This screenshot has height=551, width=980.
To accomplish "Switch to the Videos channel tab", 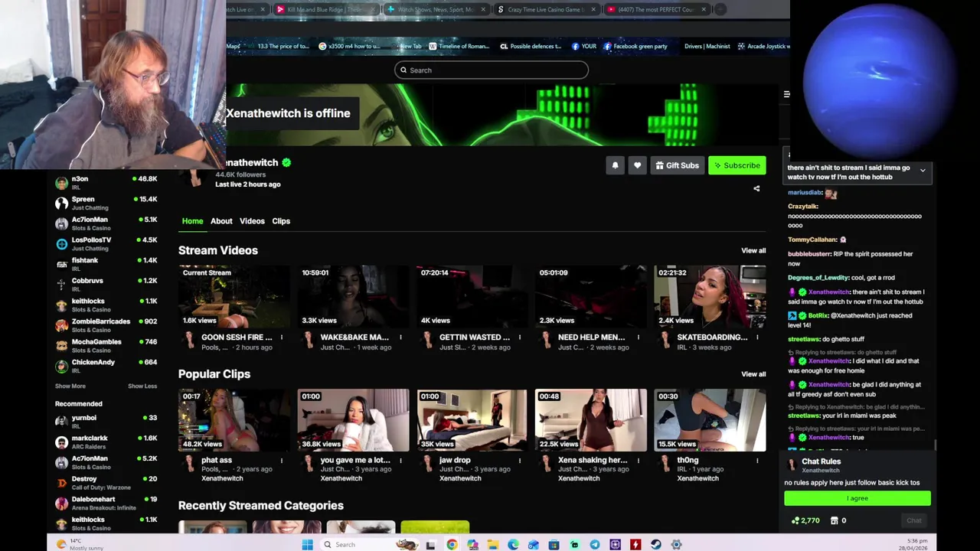I will [252, 221].
